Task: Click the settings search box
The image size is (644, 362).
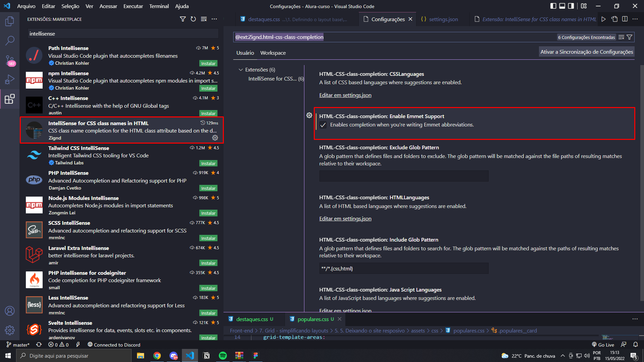Action: tap(394, 37)
